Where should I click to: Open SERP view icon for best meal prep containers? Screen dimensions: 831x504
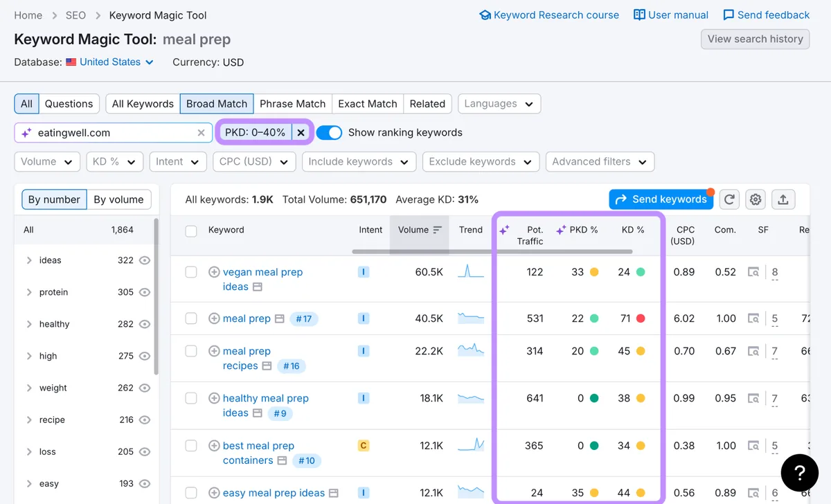pos(282,460)
